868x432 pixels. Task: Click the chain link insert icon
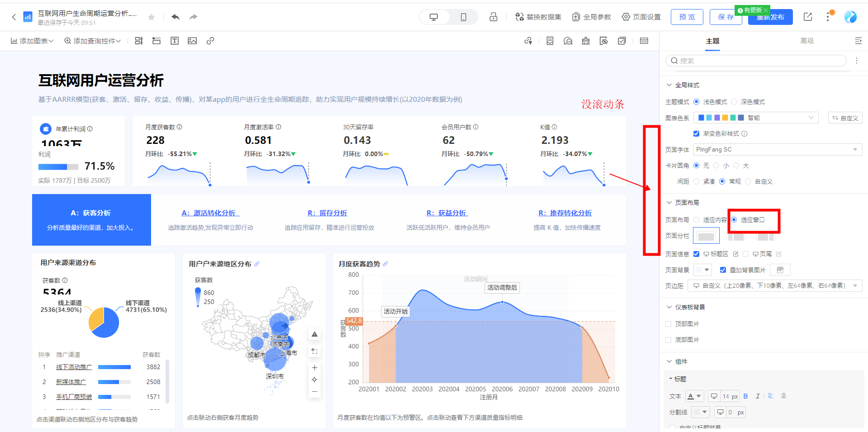coord(210,41)
